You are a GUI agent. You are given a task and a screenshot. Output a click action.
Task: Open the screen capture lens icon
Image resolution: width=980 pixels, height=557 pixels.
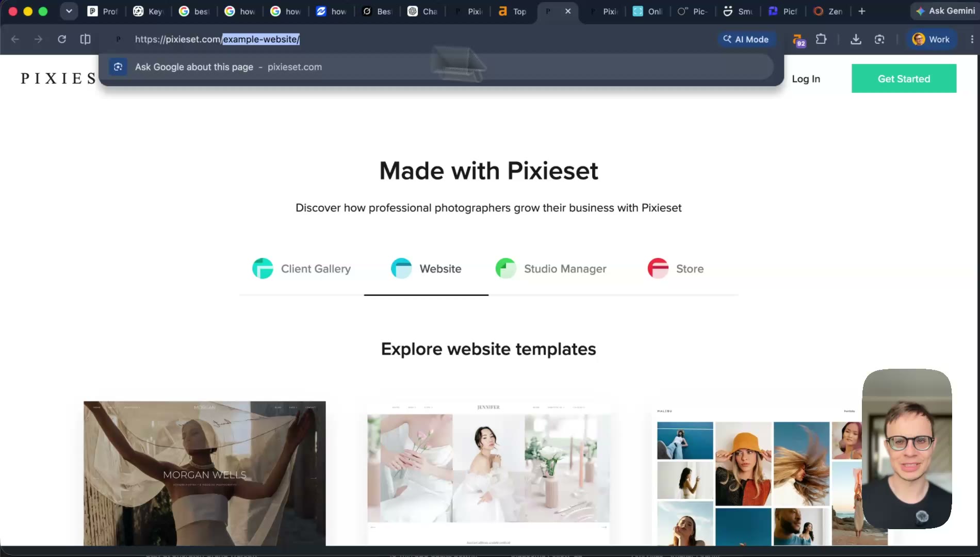[879, 39]
